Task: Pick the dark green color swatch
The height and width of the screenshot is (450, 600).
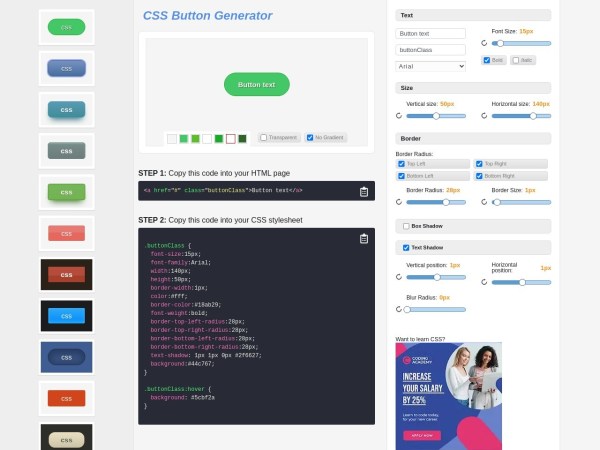Action: (x=242, y=138)
